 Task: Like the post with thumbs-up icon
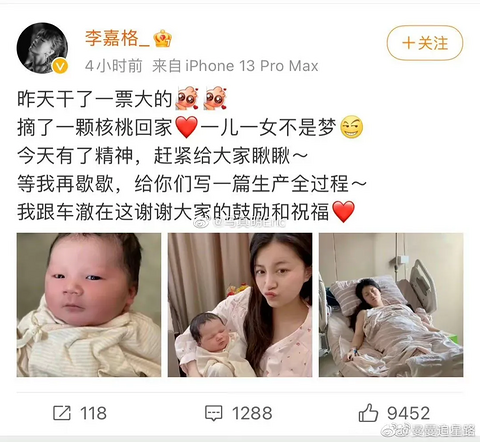pos(368,413)
